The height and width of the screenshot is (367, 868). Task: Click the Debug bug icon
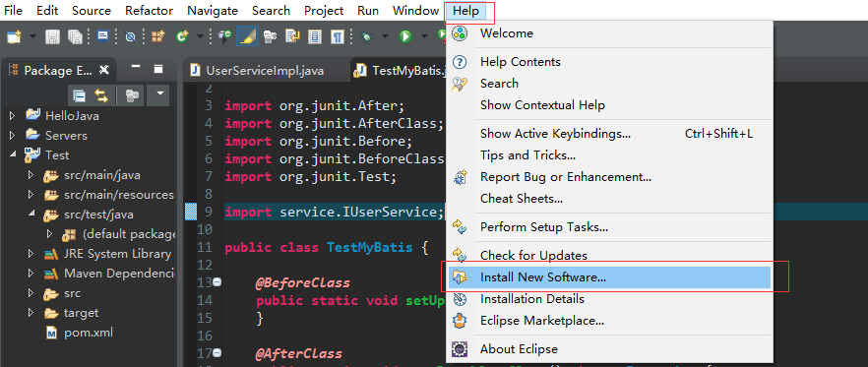(366, 37)
